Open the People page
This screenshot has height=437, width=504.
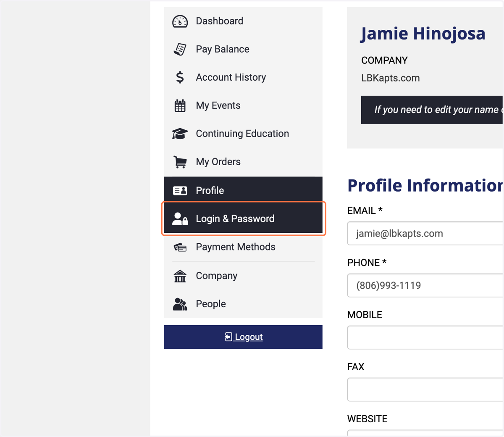243,304
